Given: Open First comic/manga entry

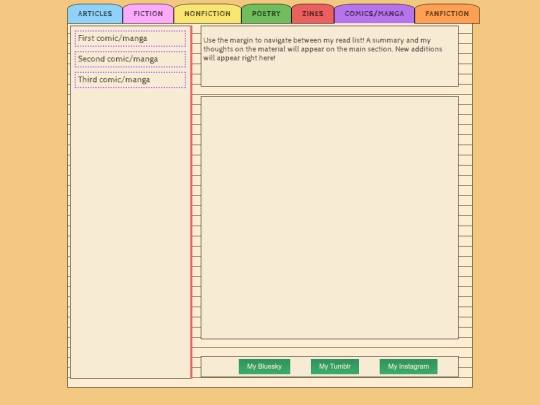Looking at the screenshot, I should pyautogui.click(x=130, y=38).
